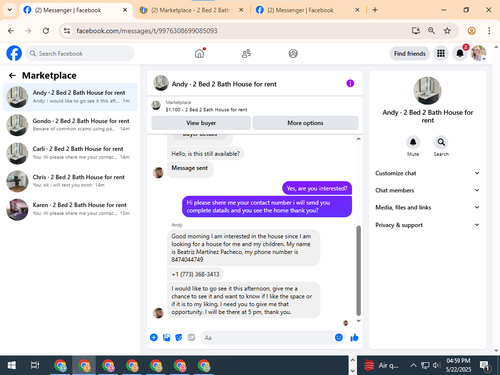Close the Marketplace browser tab
The image size is (500, 375).
tap(241, 10)
